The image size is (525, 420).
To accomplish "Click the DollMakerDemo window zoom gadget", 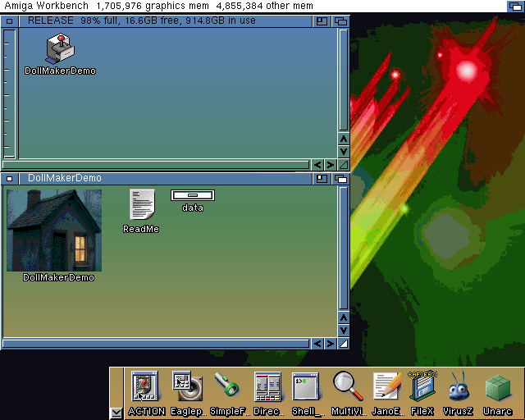I will pyautogui.click(x=322, y=179).
